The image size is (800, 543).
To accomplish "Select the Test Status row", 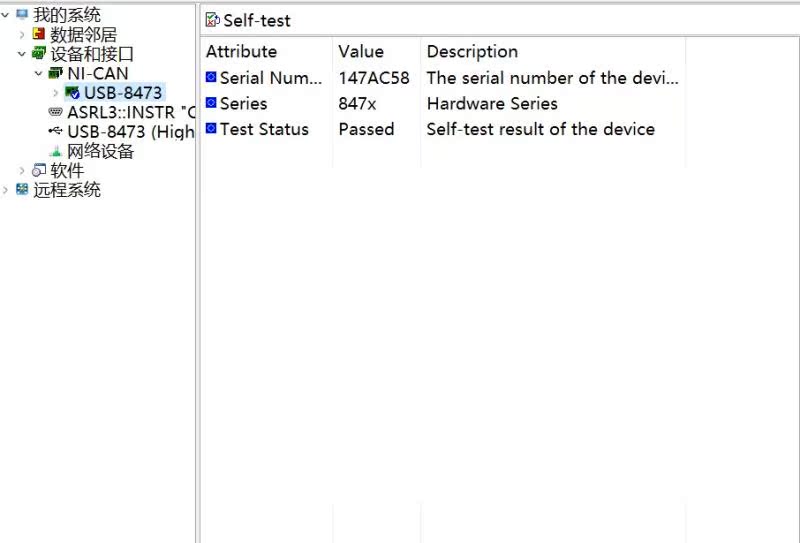I will point(443,129).
